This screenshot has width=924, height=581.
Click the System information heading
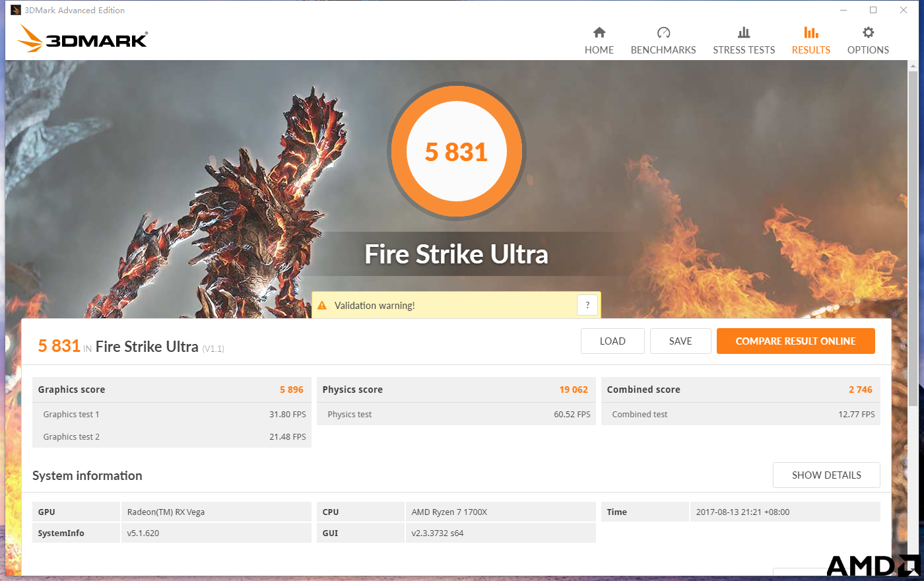tap(87, 475)
